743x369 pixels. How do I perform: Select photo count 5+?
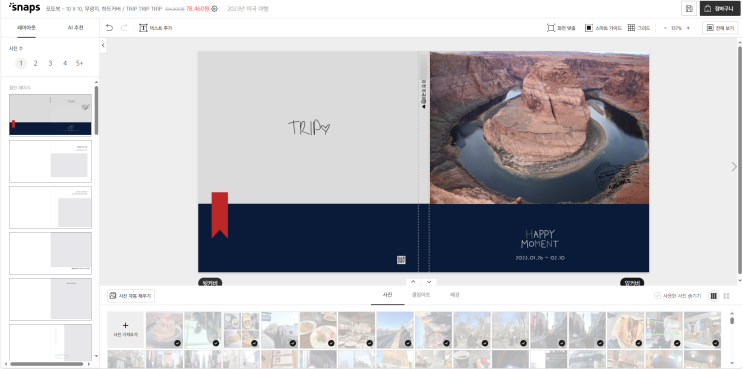coord(80,63)
